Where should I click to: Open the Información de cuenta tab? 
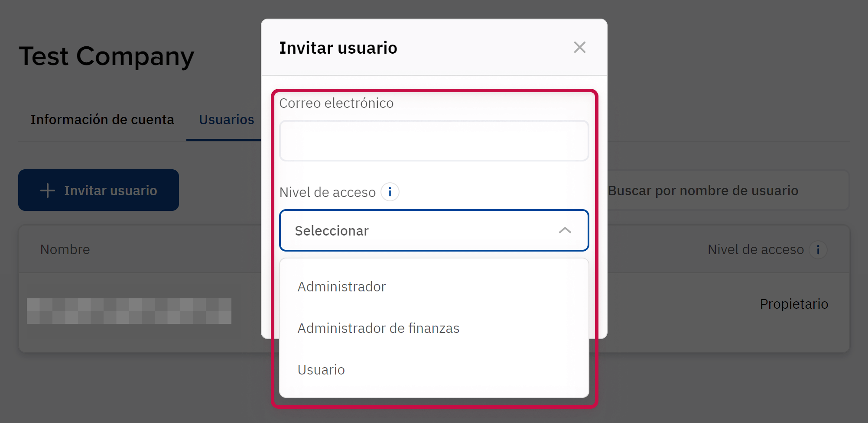(102, 119)
